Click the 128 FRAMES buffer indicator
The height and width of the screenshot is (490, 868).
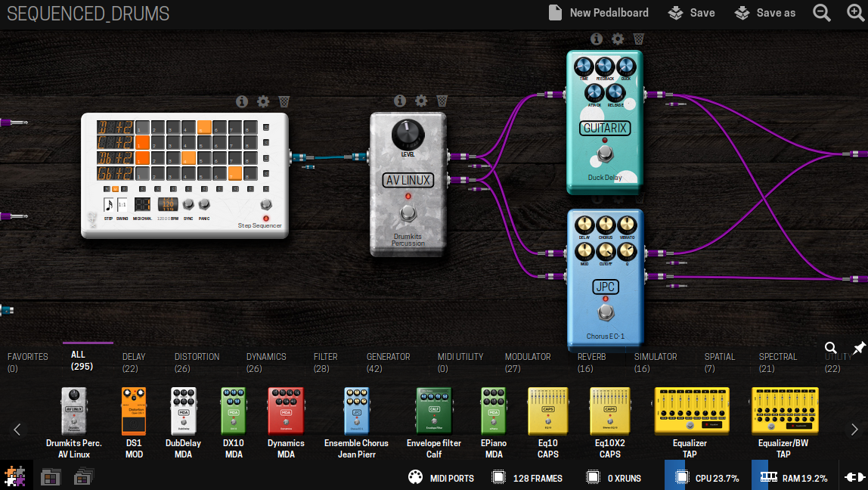527,477
